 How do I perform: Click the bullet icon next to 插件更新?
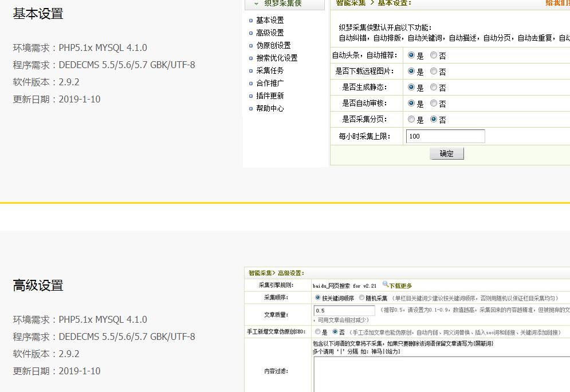point(251,96)
